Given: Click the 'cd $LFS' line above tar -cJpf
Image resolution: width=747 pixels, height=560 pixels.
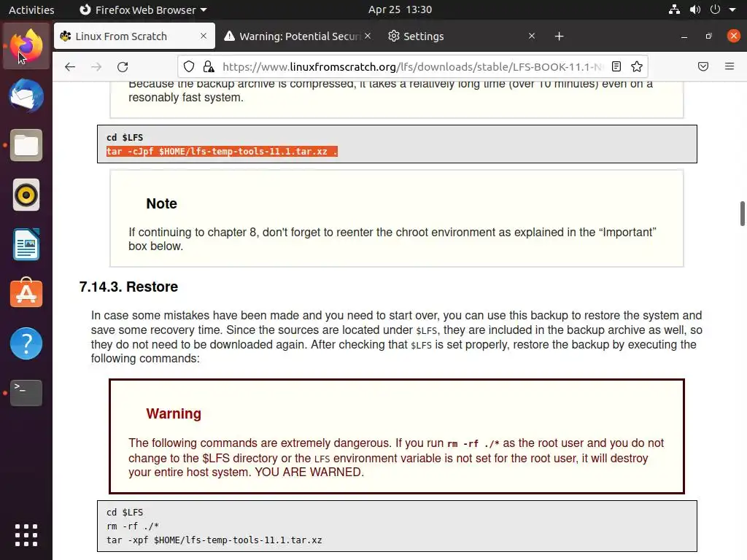Looking at the screenshot, I should click(125, 137).
